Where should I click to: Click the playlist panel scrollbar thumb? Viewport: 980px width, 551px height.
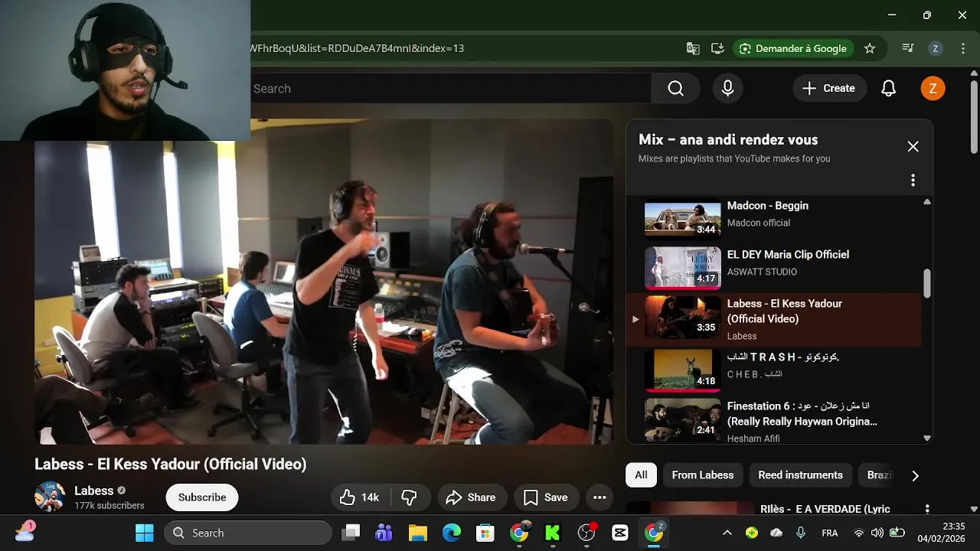tap(927, 283)
